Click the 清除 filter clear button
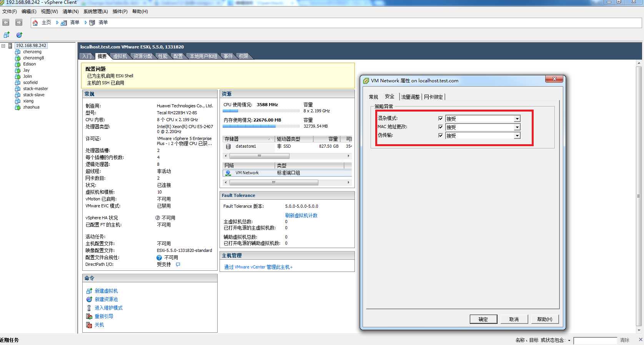The height and width of the screenshot is (345, 644). click(x=624, y=340)
